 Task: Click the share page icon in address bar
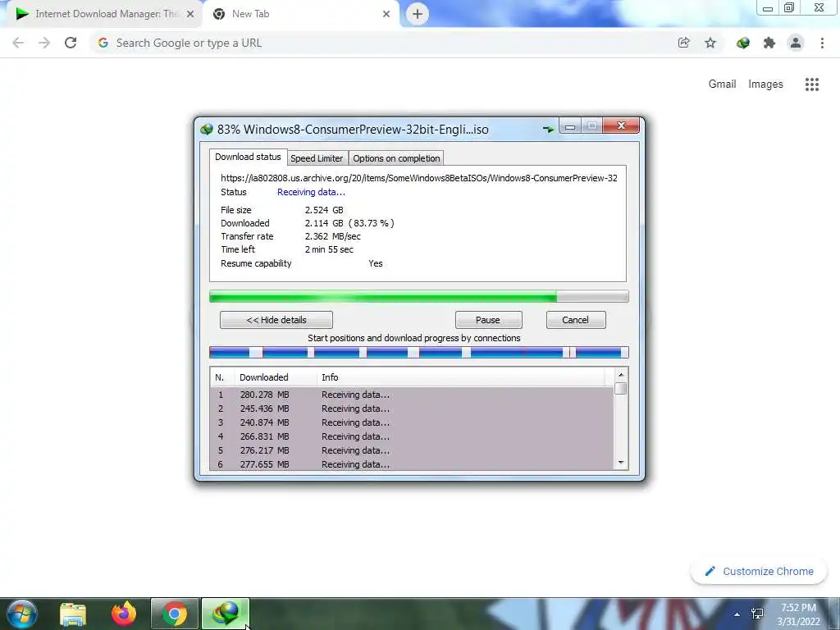683,43
